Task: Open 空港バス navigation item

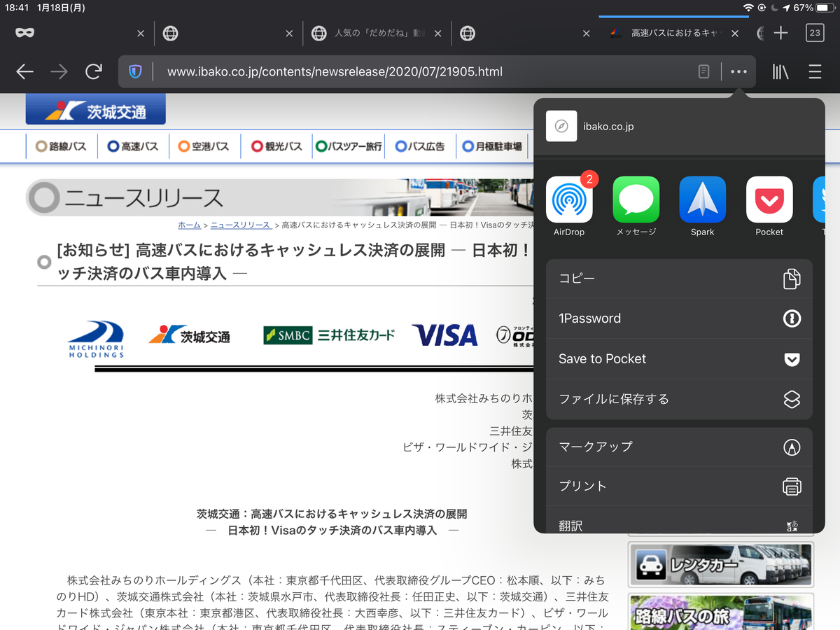Action: point(204,147)
